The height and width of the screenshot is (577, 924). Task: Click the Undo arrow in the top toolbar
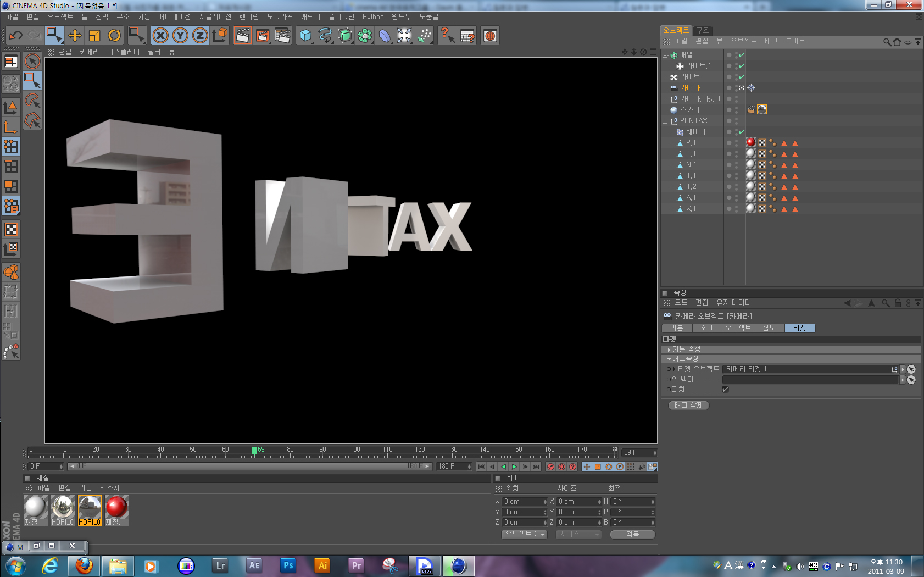pos(15,36)
